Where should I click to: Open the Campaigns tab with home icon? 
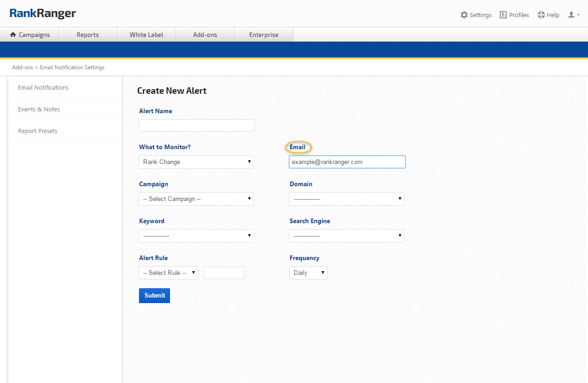(30, 35)
